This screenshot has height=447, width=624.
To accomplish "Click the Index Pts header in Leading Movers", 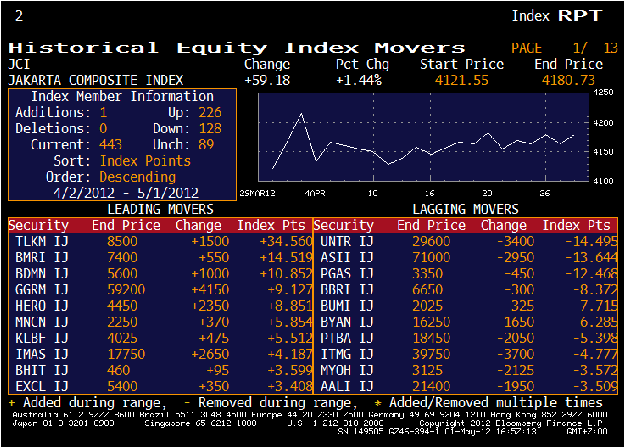I will coord(274,226).
